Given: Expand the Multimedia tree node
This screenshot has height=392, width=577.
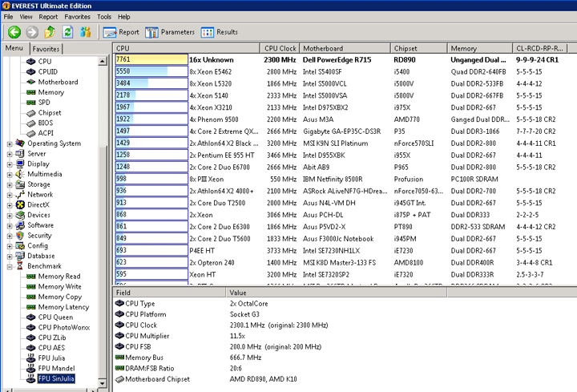Looking at the screenshot, I should 10,175.
